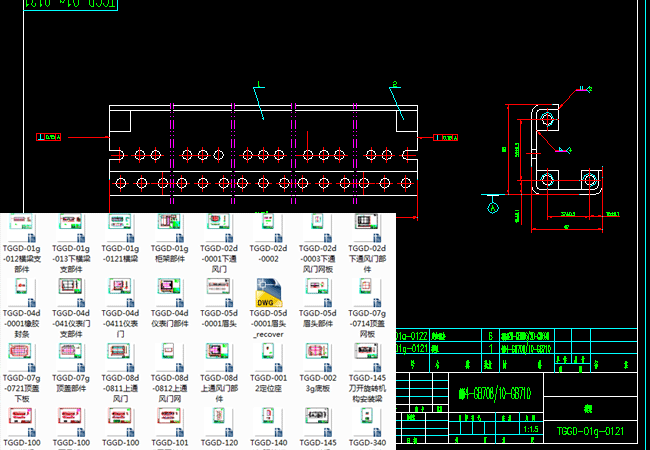This screenshot has width=650, height=450.
Task: Open the TGGD-05d-0001 眉头_recover DWG file
Action: [x=269, y=292]
